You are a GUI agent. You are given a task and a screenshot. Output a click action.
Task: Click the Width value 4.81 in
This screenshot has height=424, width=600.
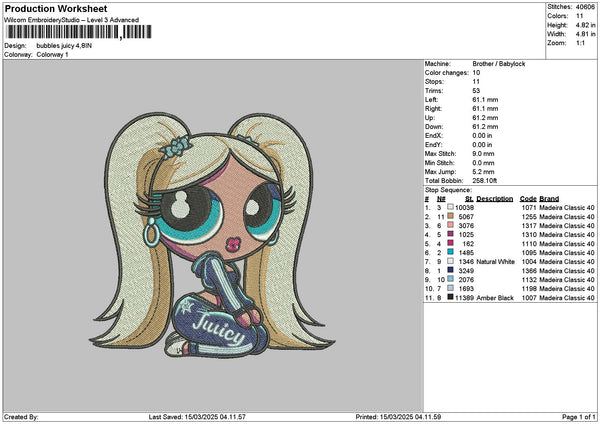[x=585, y=34]
